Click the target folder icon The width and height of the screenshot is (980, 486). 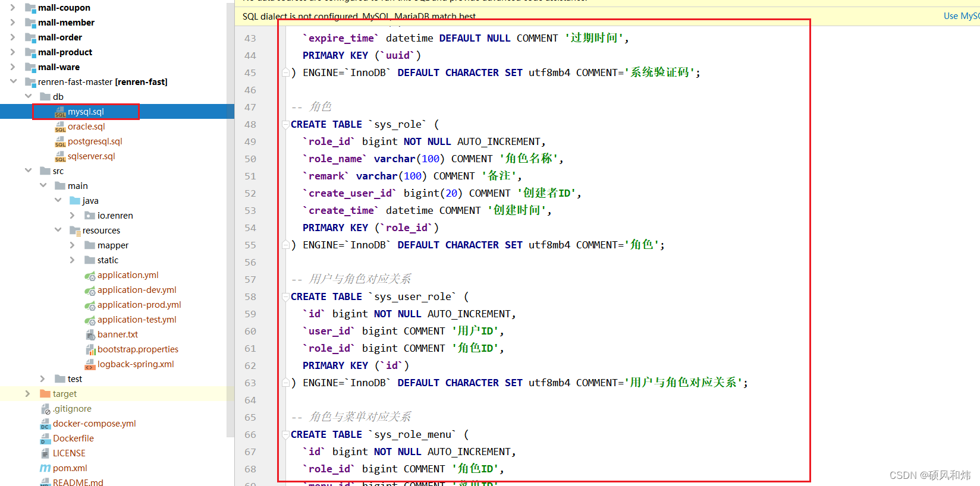coord(45,394)
